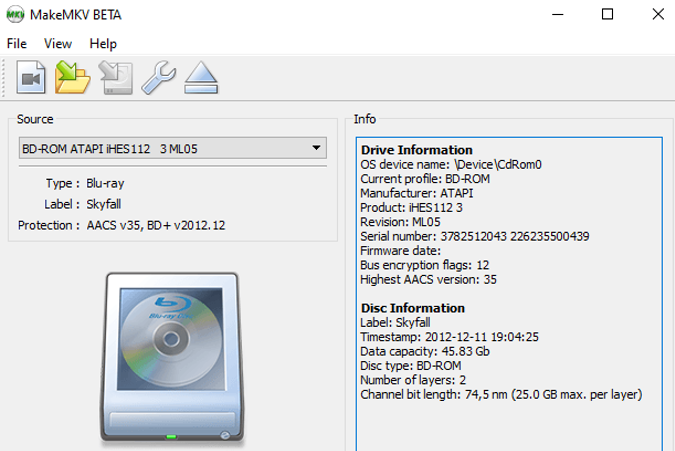Click the Label: Skyfall line in Info
This screenshot has height=451, width=675.
[395, 322]
